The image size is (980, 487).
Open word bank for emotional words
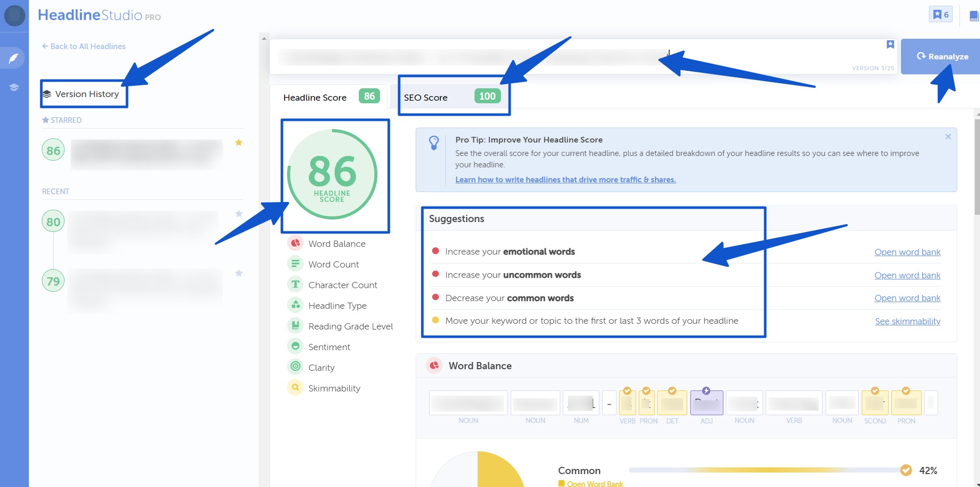(x=907, y=252)
